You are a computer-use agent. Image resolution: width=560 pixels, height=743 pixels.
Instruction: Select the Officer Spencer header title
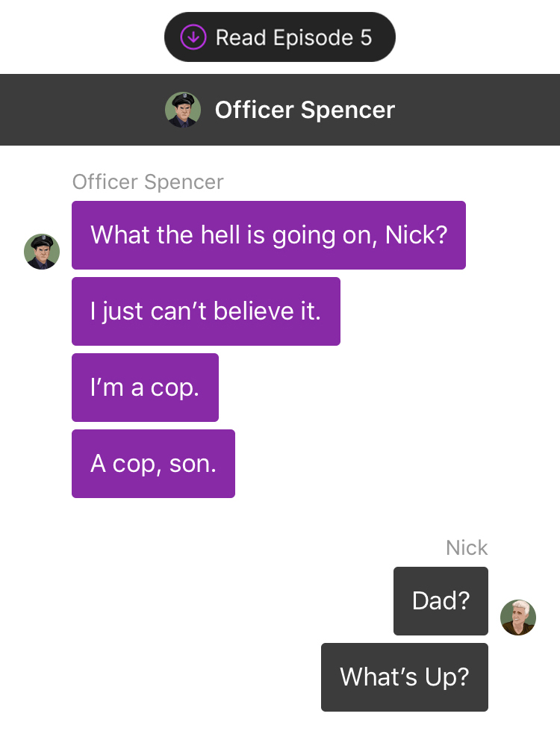click(305, 110)
